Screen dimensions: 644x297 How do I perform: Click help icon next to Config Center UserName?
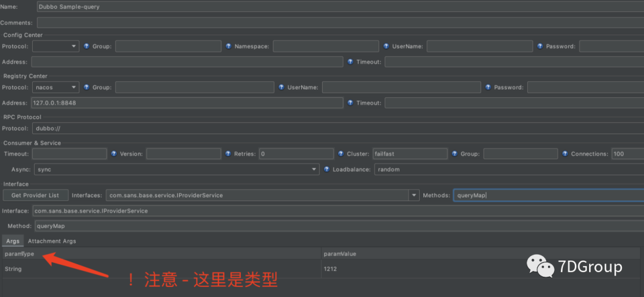point(386,47)
